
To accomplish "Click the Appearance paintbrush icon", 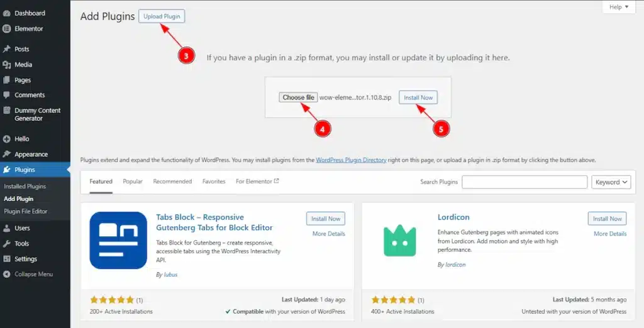I will click(6, 155).
